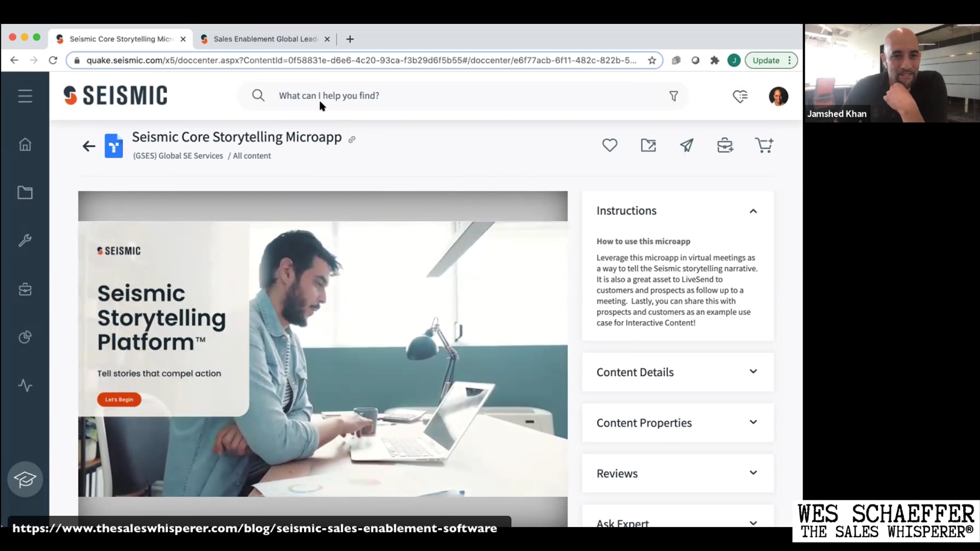Bookmark page with the star icon
The image size is (980, 551).
pos(652,60)
